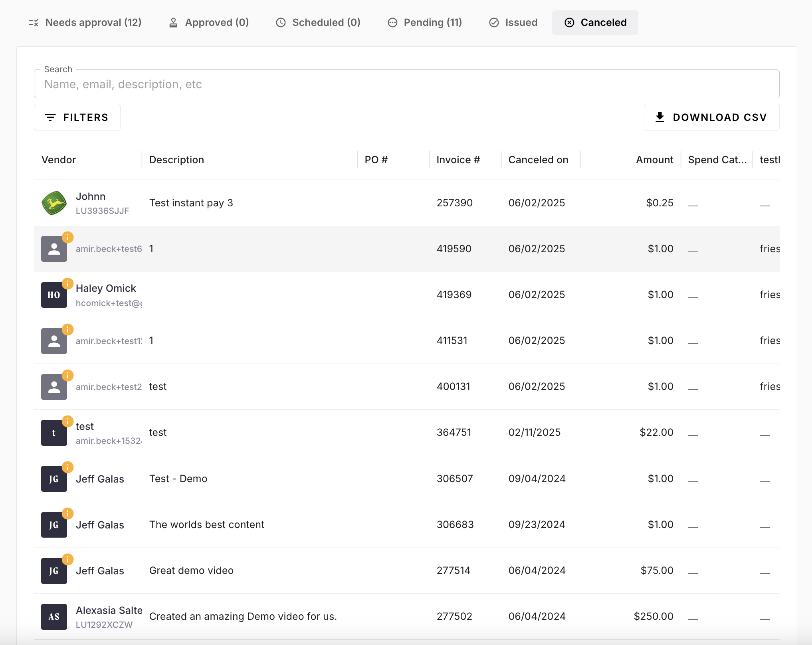Sort by the Amount column header
Screen dimensions: 812x645
point(654,160)
